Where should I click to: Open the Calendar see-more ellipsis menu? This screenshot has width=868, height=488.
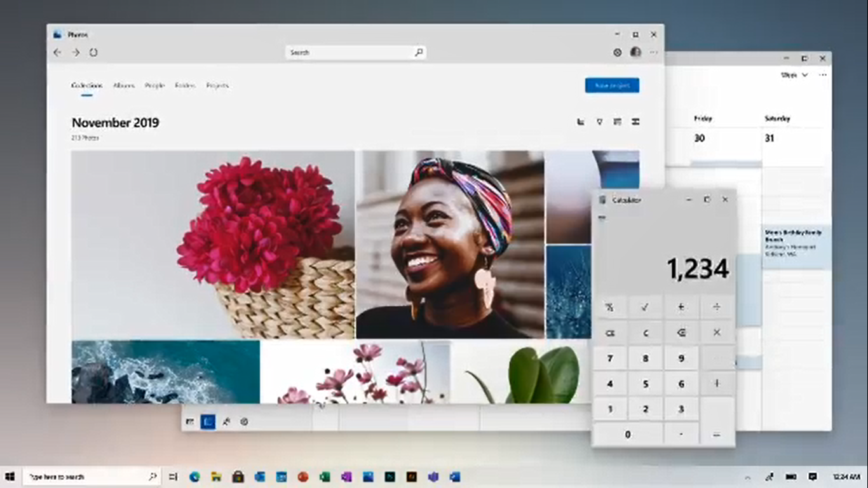tap(822, 74)
